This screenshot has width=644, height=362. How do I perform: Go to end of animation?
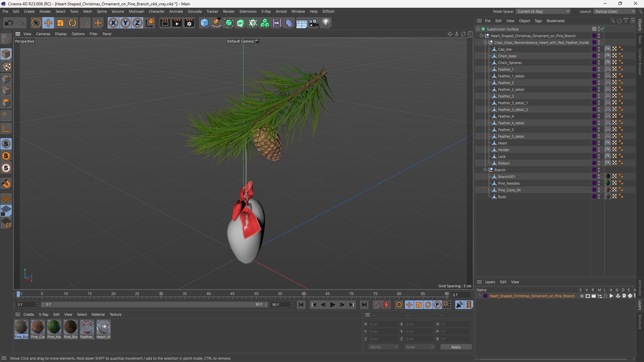click(x=364, y=305)
